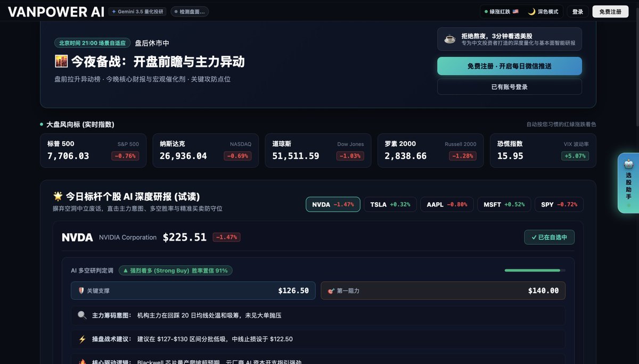This screenshot has height=364, width=639.
Task: Click the 大盘风向标 (实时指数) heading
Action: click(x=80, y=125)
